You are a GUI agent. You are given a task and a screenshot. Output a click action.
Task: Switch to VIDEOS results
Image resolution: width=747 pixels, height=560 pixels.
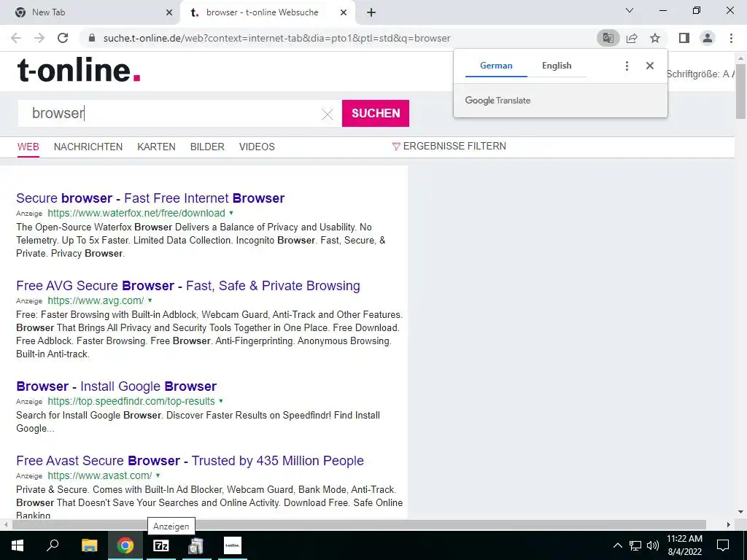(257, 147)
